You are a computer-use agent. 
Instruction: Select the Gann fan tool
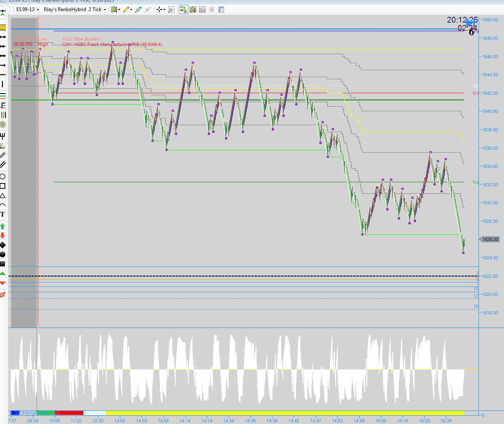(x=3, y=145)
